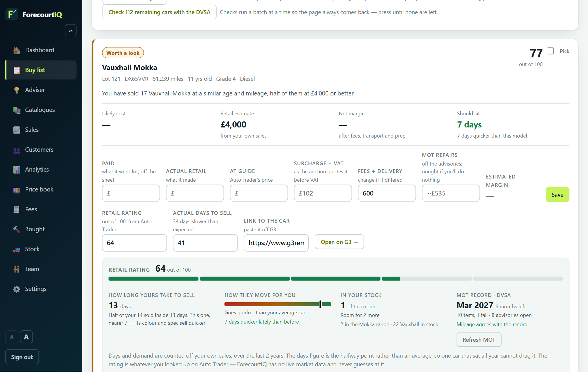Click the Customers people icon
Viewport: 588px width, 372px height.
[x=17, y=150]
